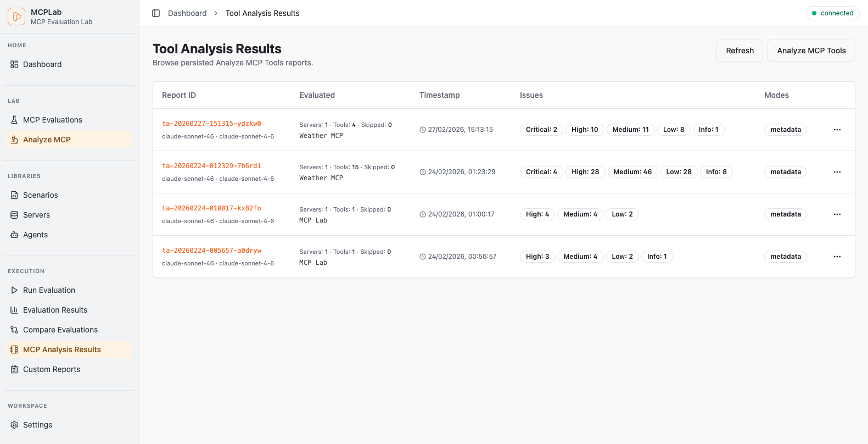Click the Run Evaluation play icon
This screenshot has width=868, height=444.
pos(14,290)
